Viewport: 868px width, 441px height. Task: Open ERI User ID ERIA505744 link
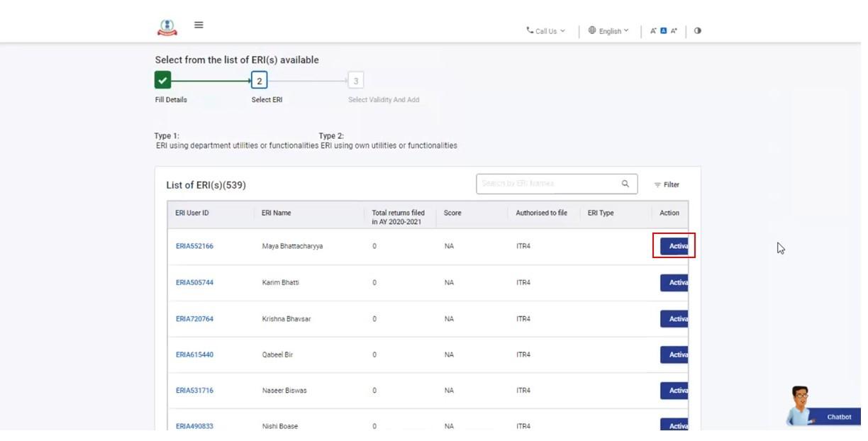tap(194, 282)
